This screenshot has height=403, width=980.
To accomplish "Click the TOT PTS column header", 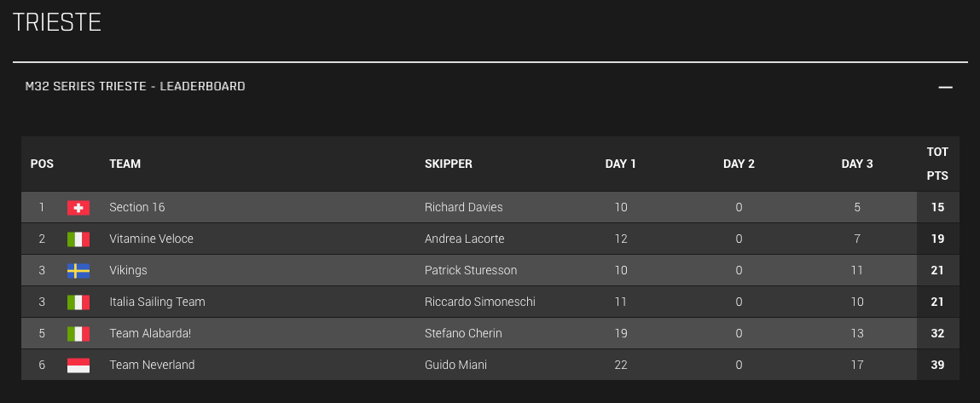I will [937, 164].
